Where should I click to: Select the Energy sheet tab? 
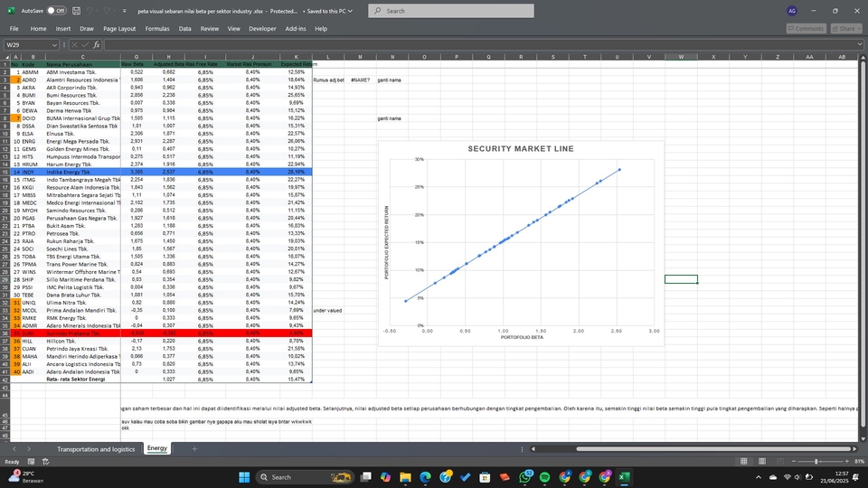[x=157, y=449]
